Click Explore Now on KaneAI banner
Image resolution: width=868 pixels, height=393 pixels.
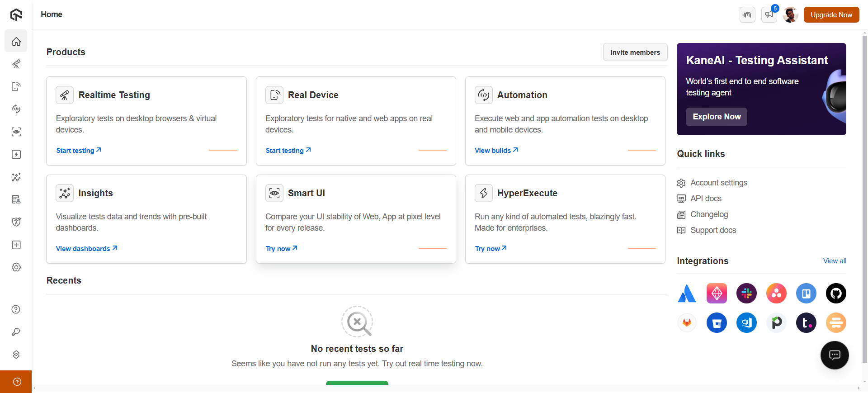click(x=716, y=117)
